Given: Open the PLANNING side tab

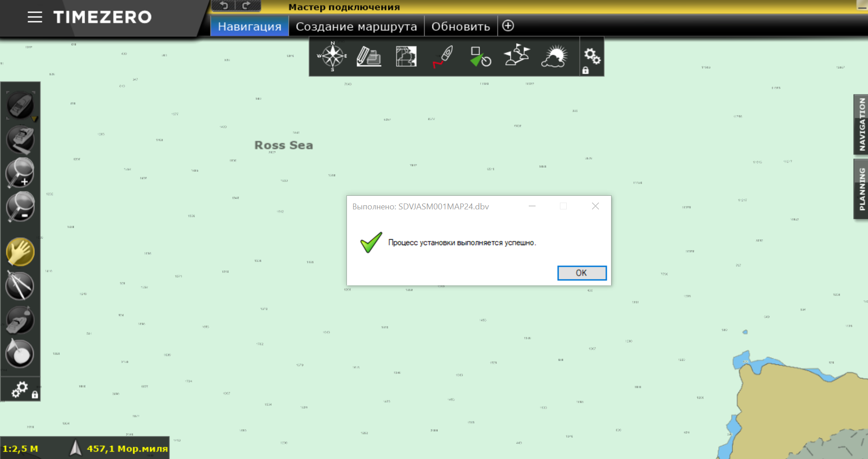Looking at the screenshot, I should tap(861, 188).
